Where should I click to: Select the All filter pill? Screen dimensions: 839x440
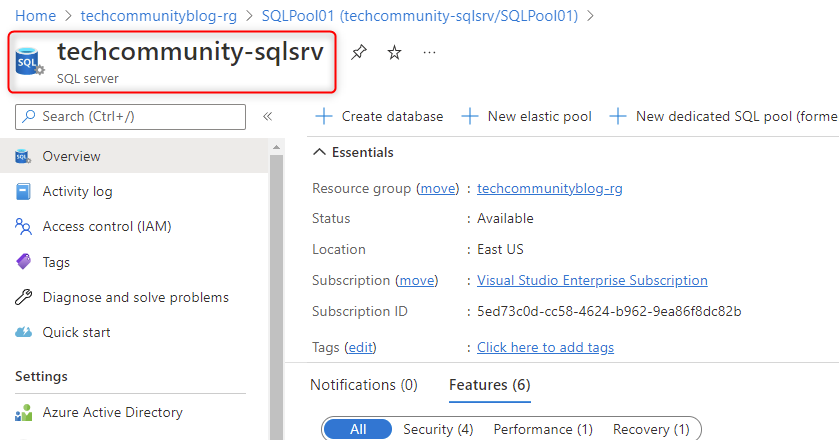point(358,429)
